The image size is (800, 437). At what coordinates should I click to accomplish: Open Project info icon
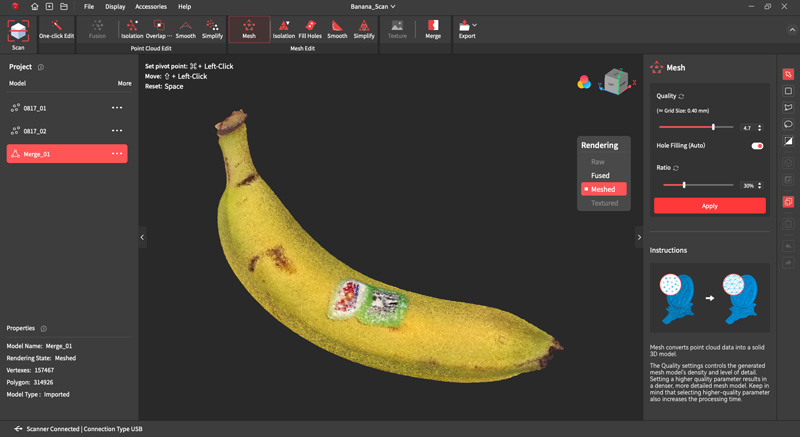[41, 67]
